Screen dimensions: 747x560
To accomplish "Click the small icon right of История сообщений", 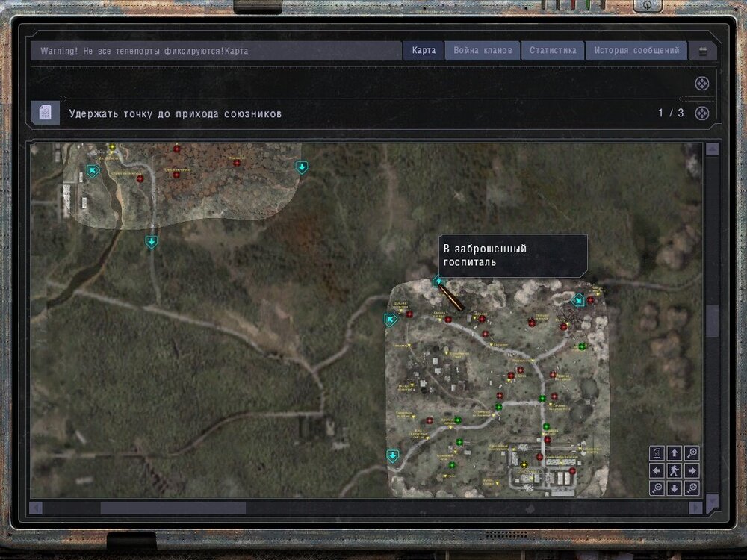I will (703, 52).
